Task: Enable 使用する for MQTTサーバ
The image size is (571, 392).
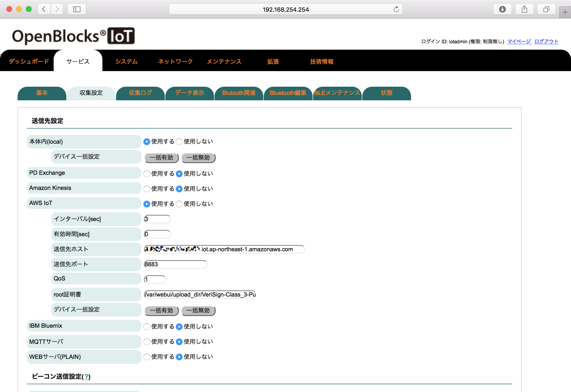Action: point(147,342)
